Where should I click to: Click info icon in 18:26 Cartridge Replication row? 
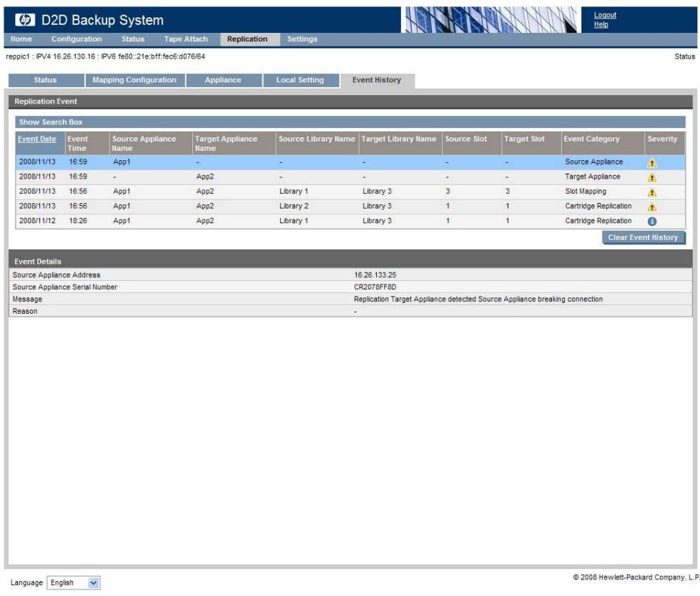[x=652, y=222]
